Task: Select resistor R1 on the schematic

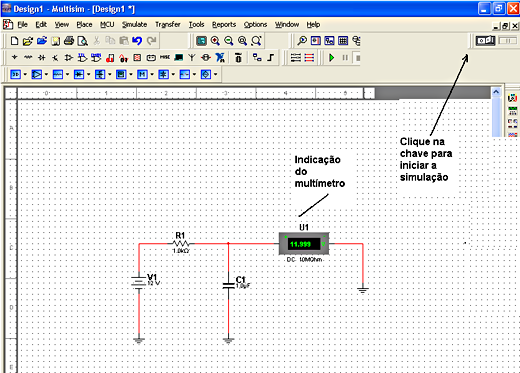Action: pyautogui.click(x=181, y=244)
